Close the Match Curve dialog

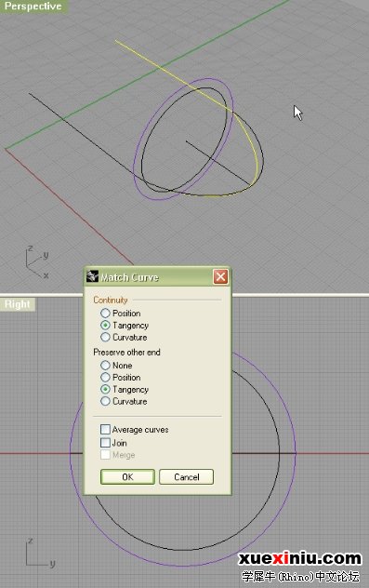(x=220, y=276)
